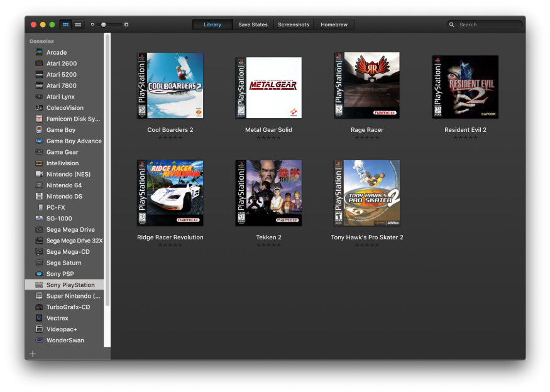Screen dimensions: 550x392
Task: Select the Ridge Racer Revolution cover
Action: click(x=170, y=193)
